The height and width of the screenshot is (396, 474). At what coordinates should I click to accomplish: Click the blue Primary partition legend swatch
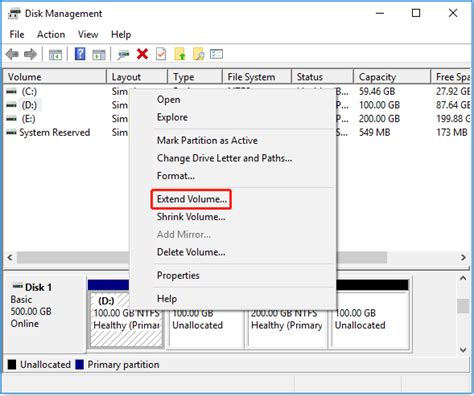click(79, 365)
